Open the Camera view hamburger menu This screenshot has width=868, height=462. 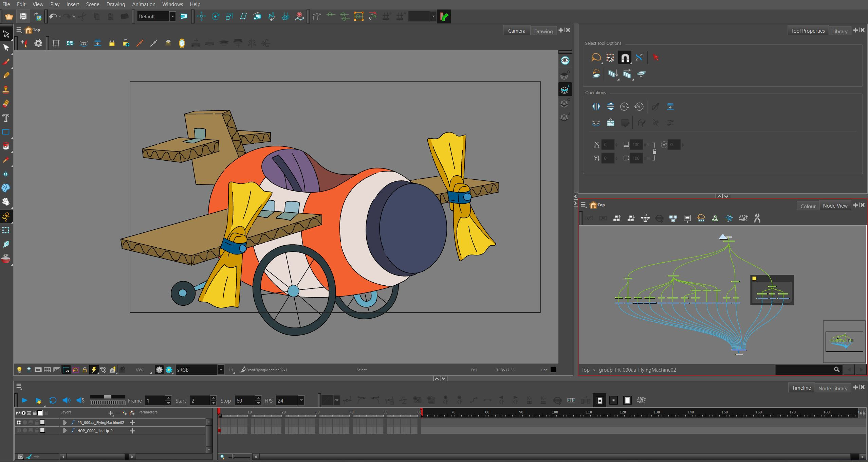(x=19, y=30)
